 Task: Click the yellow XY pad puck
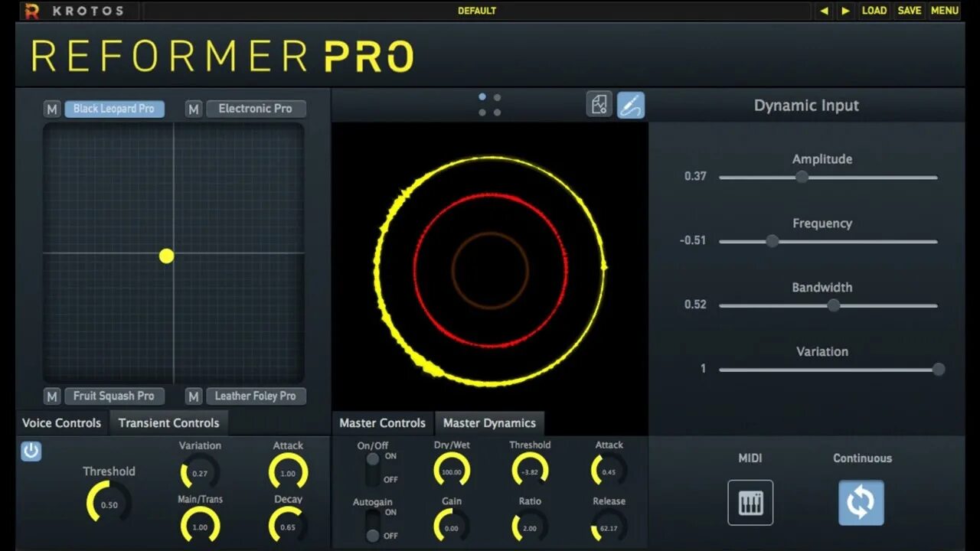point(167,256)
